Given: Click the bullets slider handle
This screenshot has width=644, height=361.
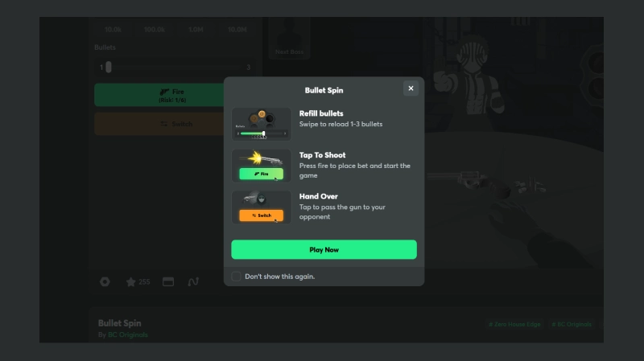Looking at the screenshot, I should pyautogui.click(x=109, y=68).
